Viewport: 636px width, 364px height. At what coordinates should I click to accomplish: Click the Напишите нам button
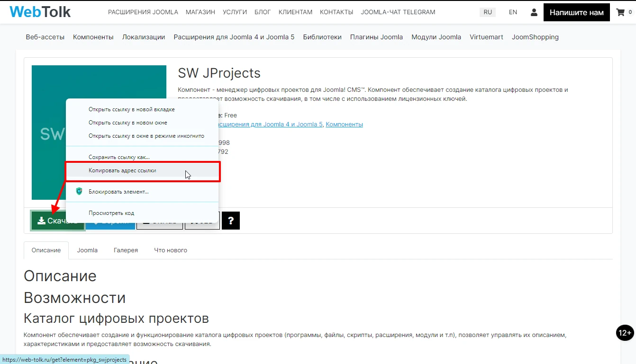point(577,12)
